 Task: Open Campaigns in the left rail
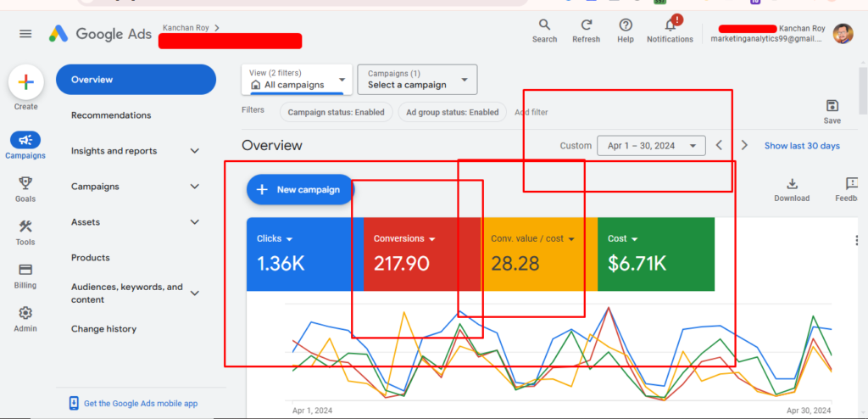tap(25, 146)
